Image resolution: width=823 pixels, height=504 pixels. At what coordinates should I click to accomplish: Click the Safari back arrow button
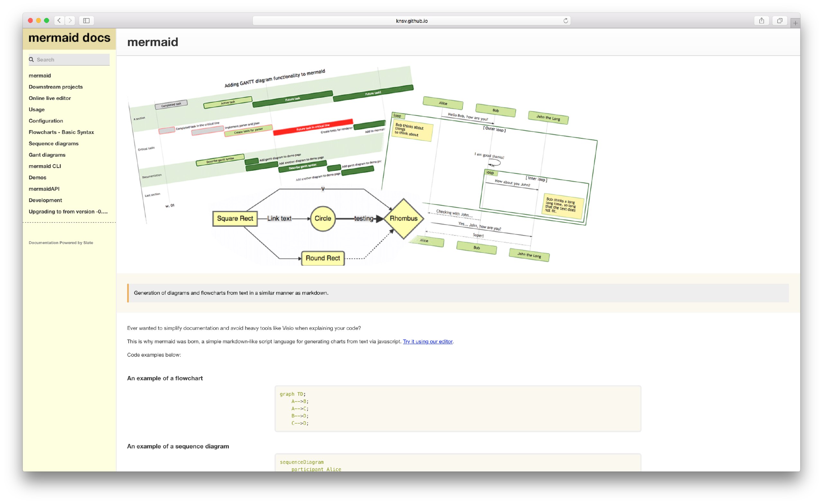point(59,20)
